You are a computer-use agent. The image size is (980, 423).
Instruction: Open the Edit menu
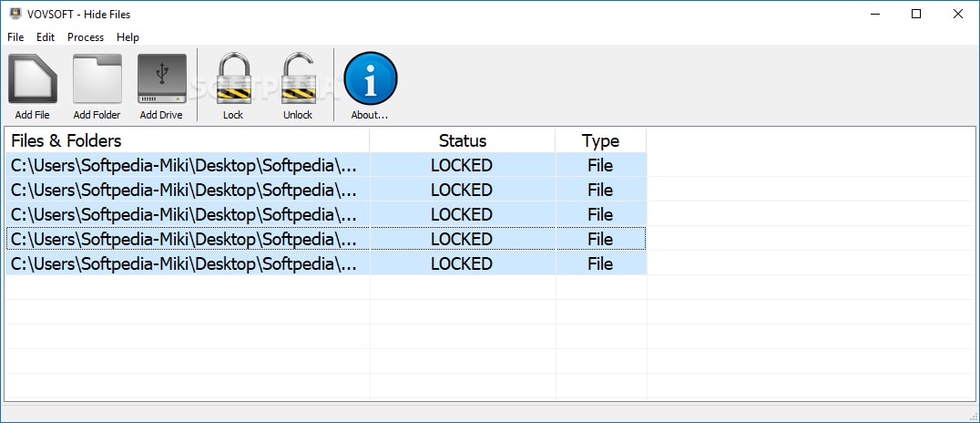(x=46, y=37)
